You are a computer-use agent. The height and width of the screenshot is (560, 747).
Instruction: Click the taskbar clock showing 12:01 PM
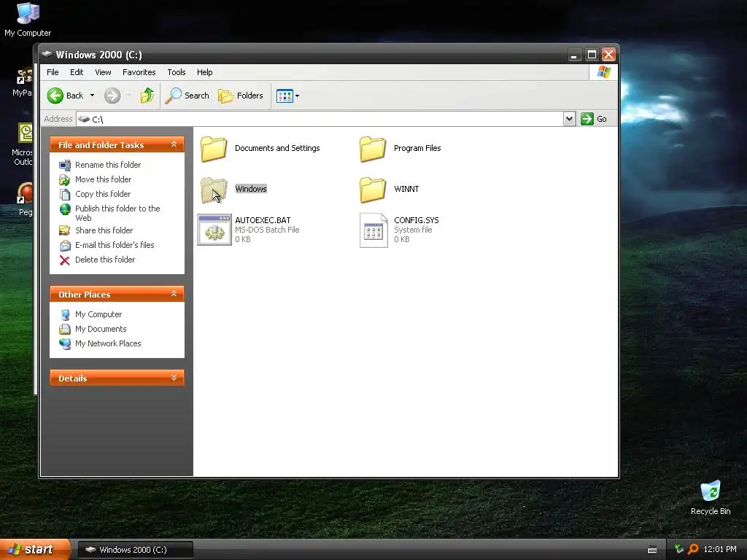tap(720, 550)
